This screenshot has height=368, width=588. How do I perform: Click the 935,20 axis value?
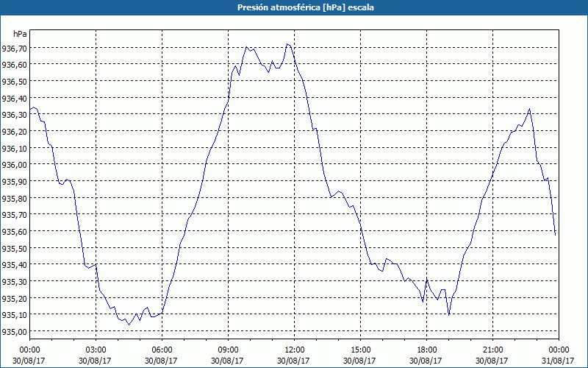point(14,298)
